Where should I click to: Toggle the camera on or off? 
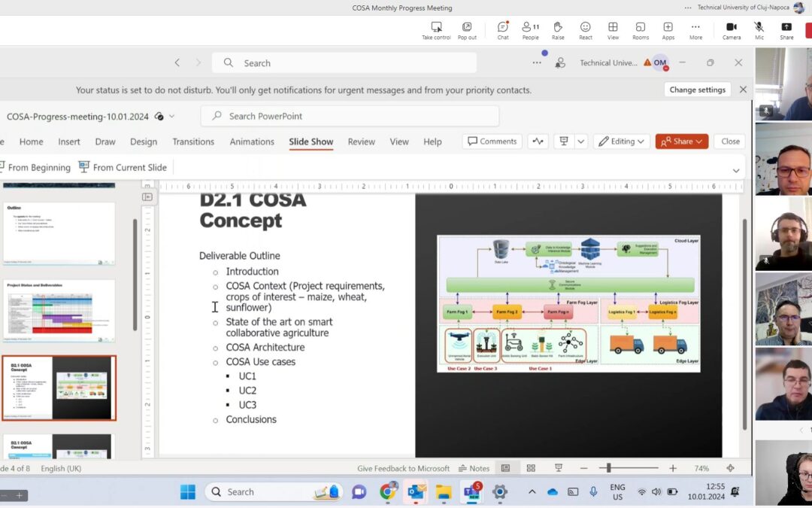click(x=730, y=29)
